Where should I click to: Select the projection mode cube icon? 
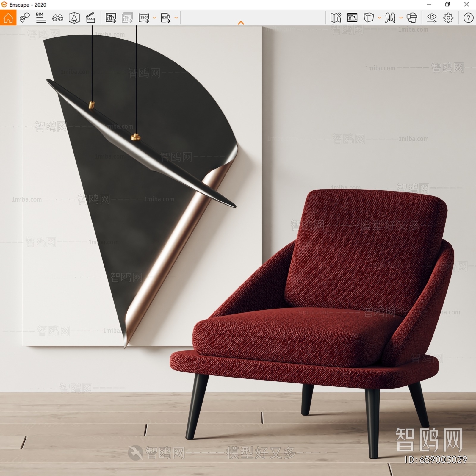click(369, 18)
